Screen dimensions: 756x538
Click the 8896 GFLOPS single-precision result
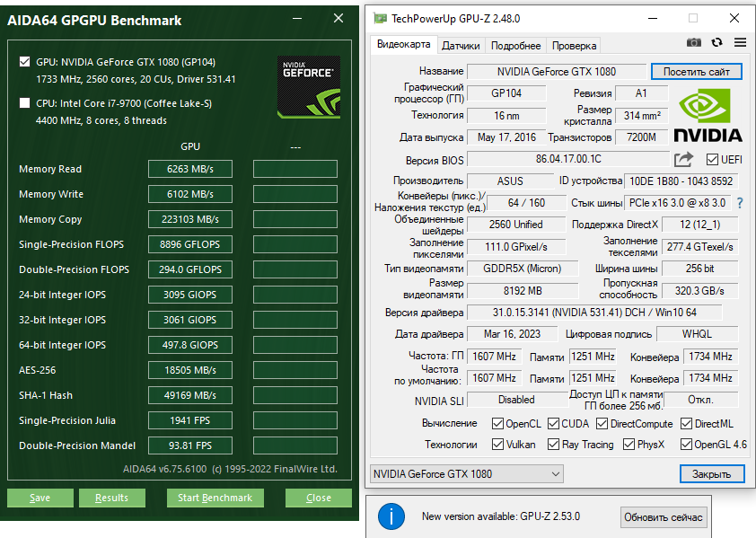tap(190, 244)
